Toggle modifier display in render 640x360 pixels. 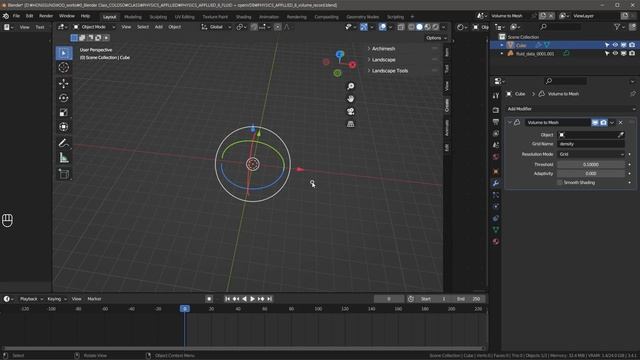pyautogui.click(x=604, y=122)
